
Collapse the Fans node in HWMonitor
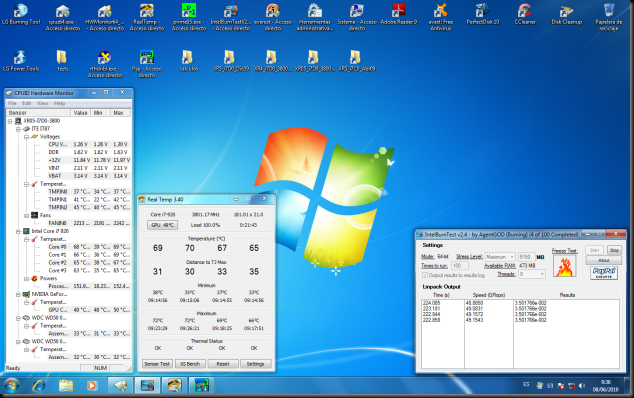coord(26,216)
